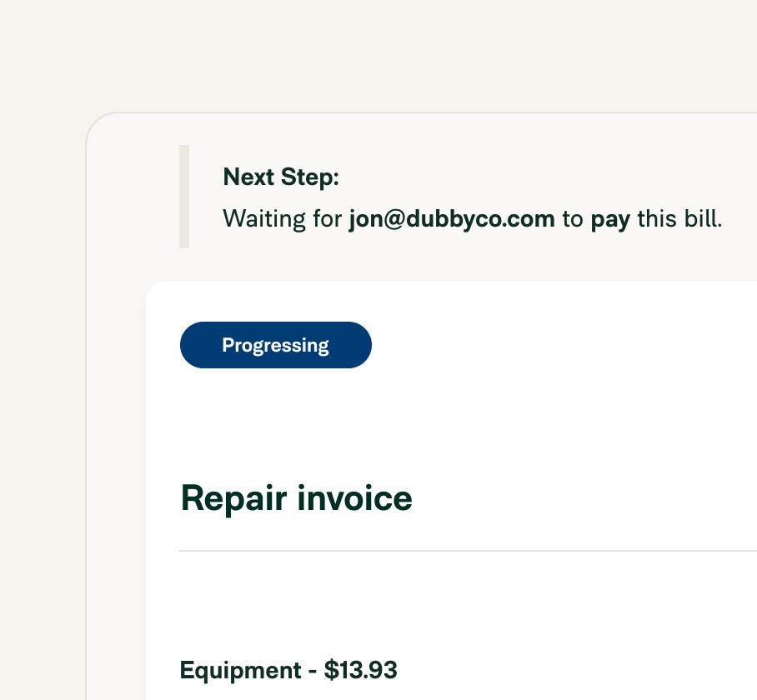Select the Repair invoice heading
This screenshot has height=700, width=757.
click(x=296, y=498)
